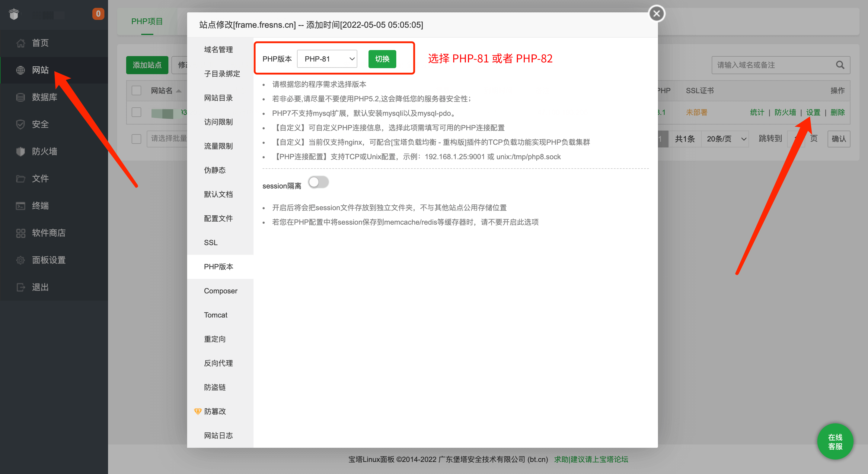Click the grid icon beside 软件商店
868x474 pixels.
[21, 233]
